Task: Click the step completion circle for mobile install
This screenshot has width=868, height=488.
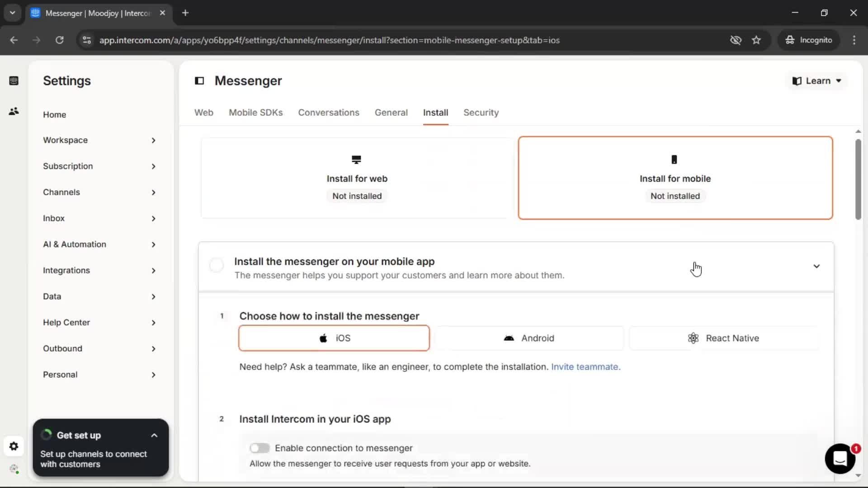Action: (217, 265)
